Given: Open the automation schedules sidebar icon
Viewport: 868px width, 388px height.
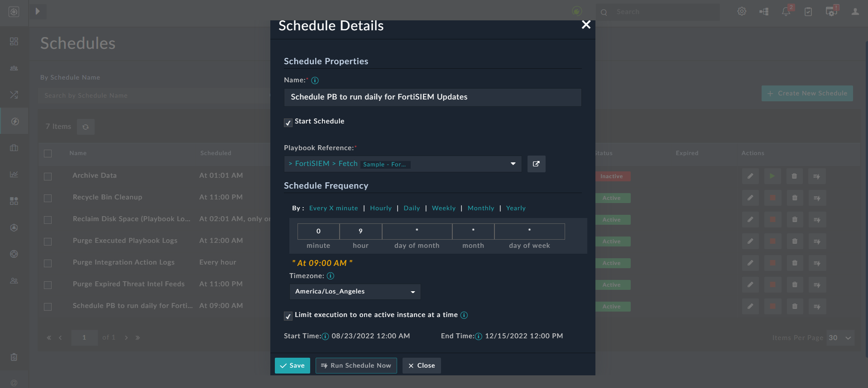Looking at the screenshot, I should (14, 121).
